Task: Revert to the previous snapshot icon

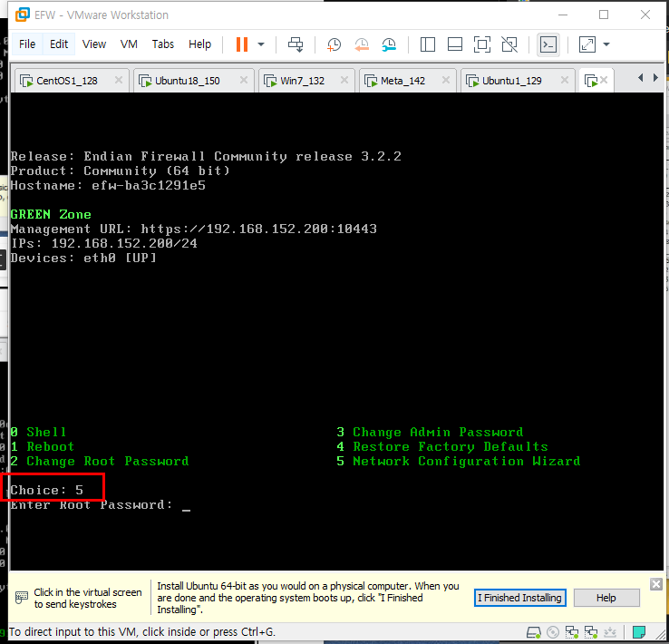Action: point(362,44)
